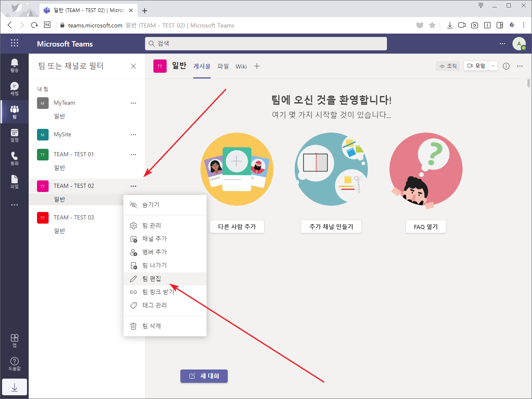Click the download desktop app icon
Image resolution: width=532 pixels, height=399 pixels.
[15, 387]
